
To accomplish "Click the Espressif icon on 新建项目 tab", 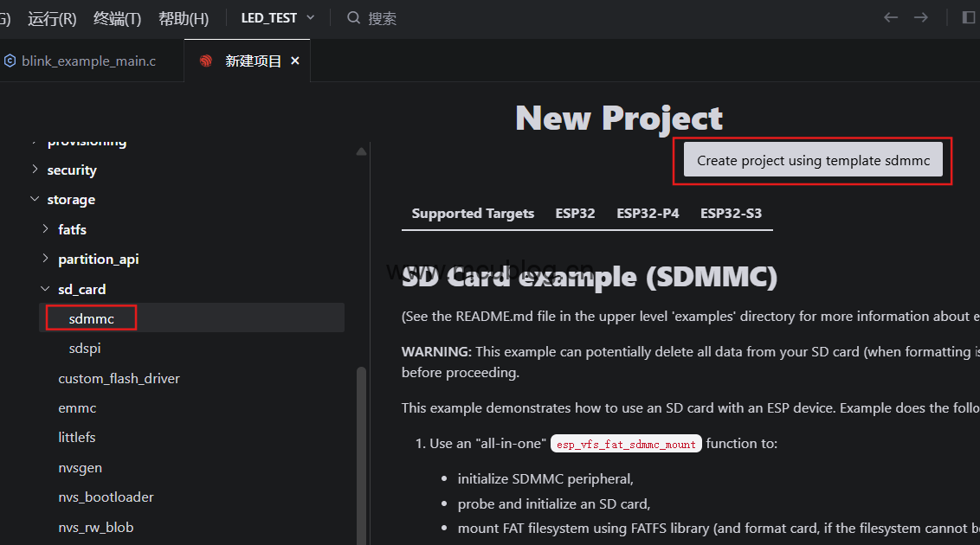I will 206,61.
